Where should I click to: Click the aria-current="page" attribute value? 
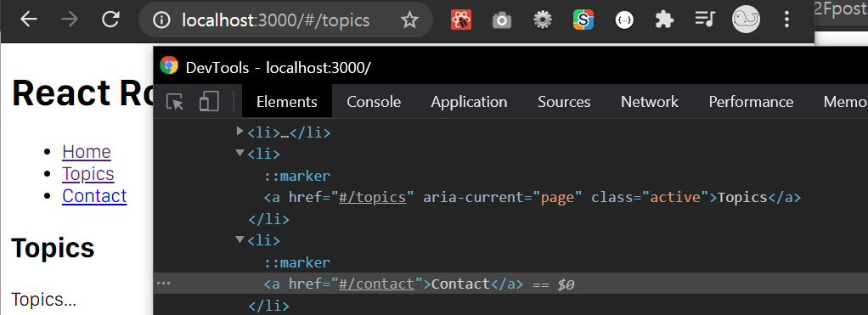tap(558, 197)
